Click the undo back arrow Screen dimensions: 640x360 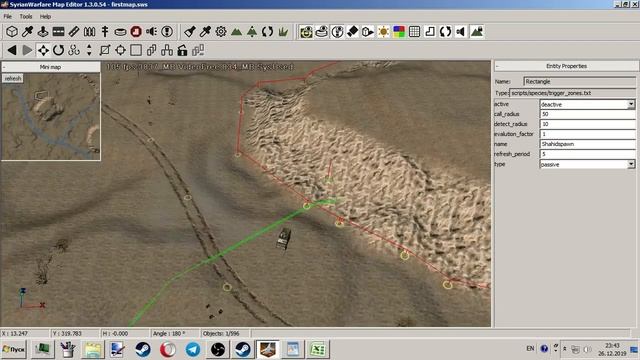pos(12,50)
